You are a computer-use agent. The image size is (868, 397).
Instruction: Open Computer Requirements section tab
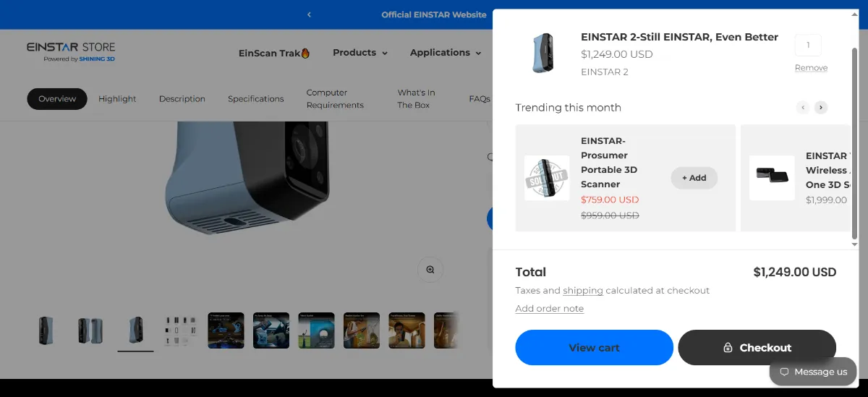(x=335, y=99)
